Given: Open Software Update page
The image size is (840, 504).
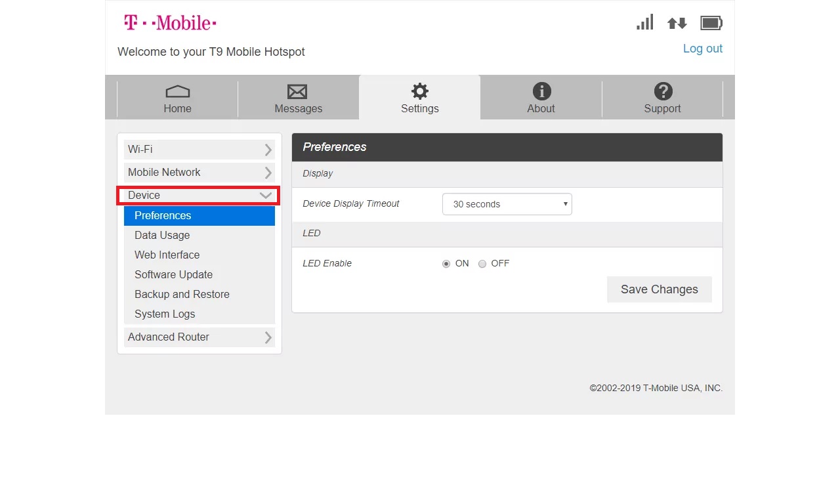Looking at the screenshot, I should pos(199,275).
